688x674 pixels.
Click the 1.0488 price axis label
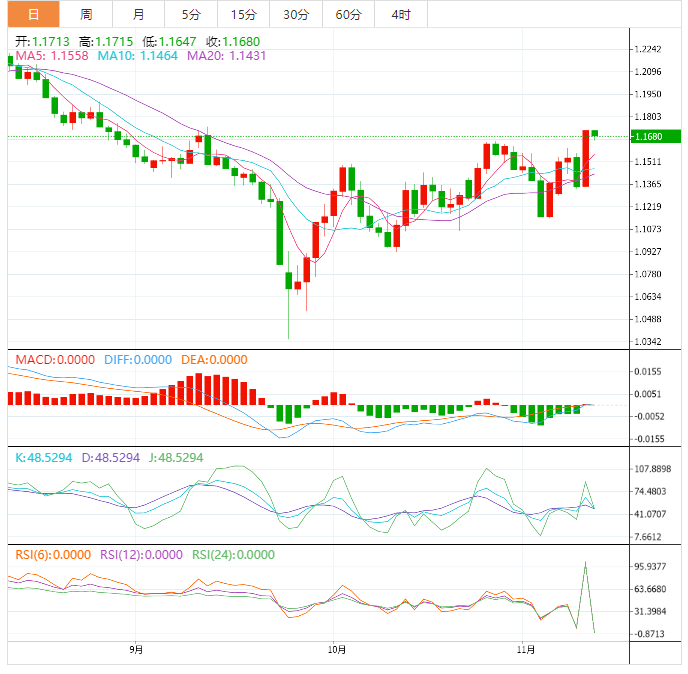(648, 319)
